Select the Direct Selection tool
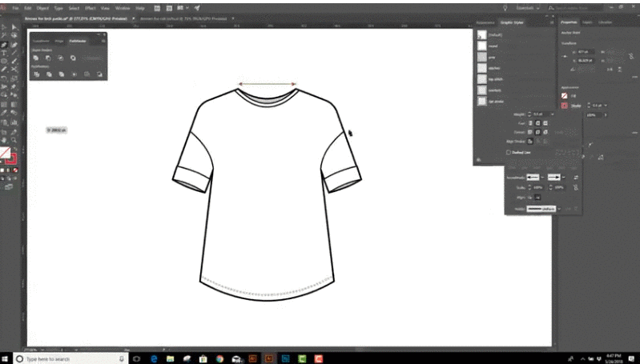This screenshot has width=640, height=364. (14, 27)
